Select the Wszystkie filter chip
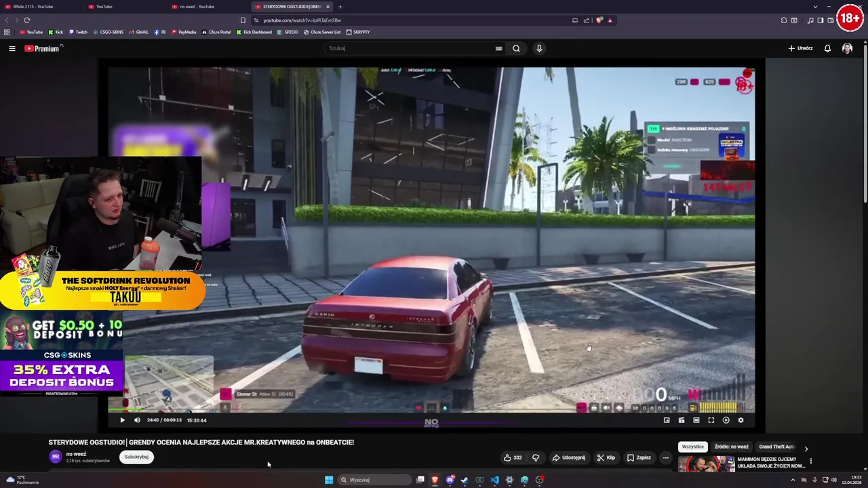Image resolution: width=868 pixels, height=488 pixels. 692,447
